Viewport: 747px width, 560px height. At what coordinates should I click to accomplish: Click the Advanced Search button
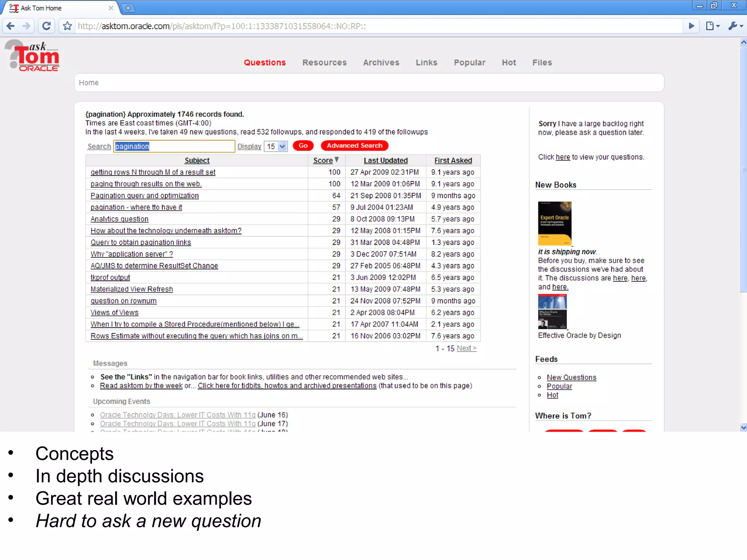click(x=354, y=145)
